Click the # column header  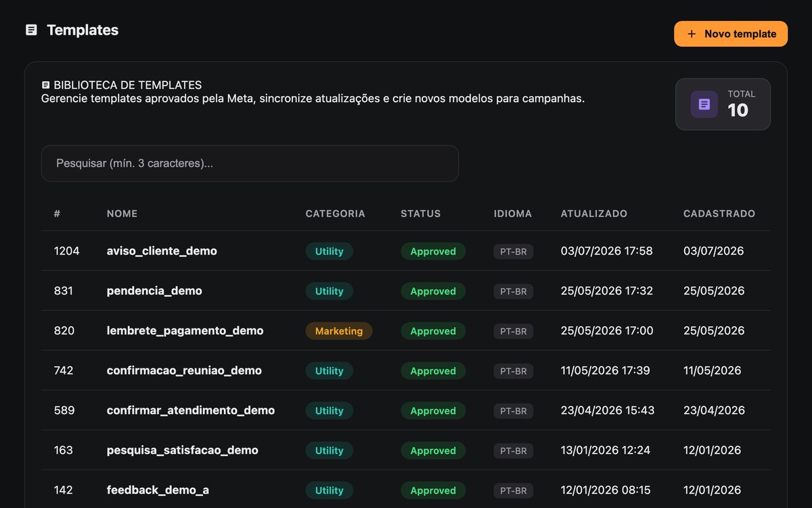pos(58,213)
